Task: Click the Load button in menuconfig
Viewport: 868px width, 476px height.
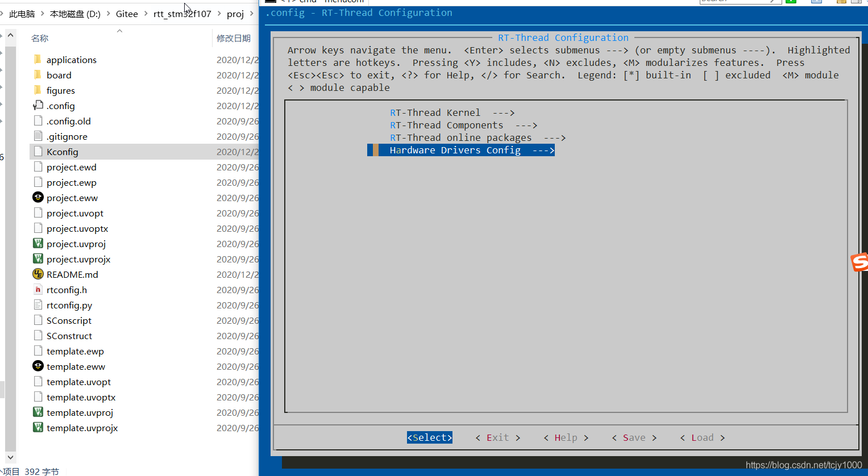Action: coord(703,437)
